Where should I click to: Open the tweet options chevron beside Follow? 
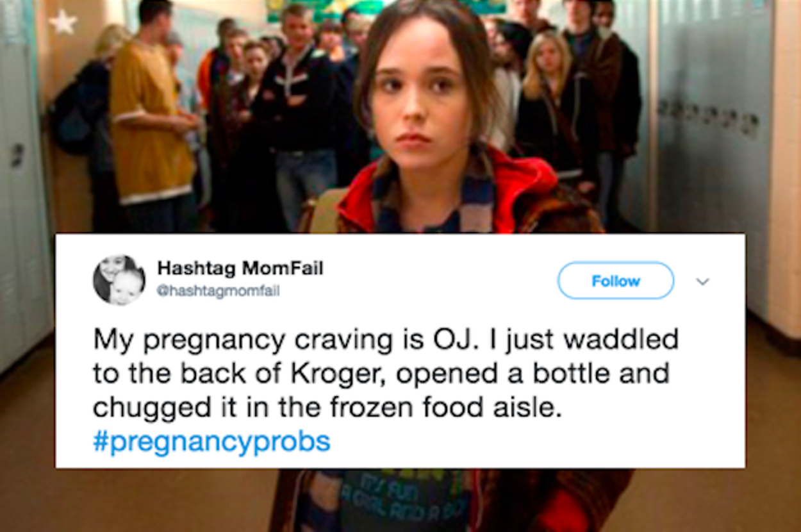click(703, 281)
